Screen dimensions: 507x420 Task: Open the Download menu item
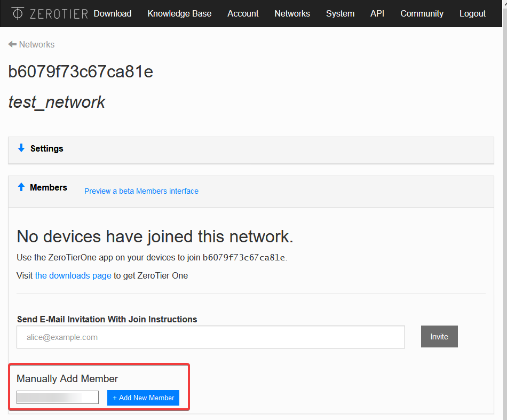coord(113,13)
